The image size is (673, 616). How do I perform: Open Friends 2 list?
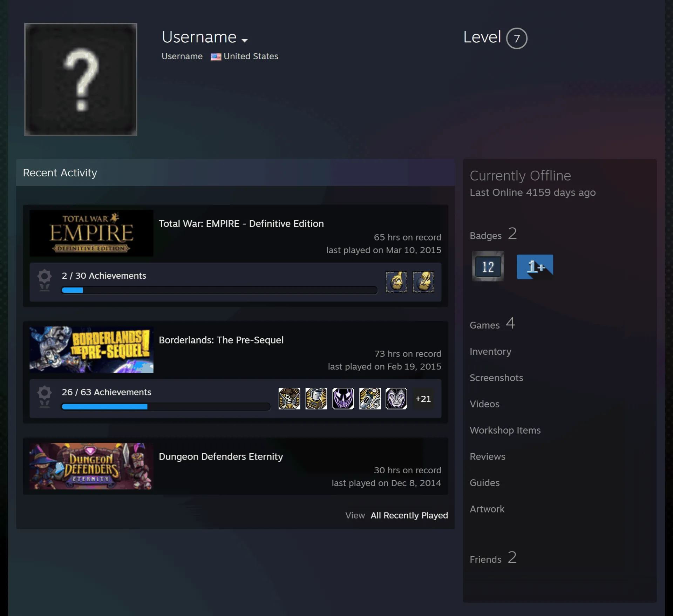[493, 558]
